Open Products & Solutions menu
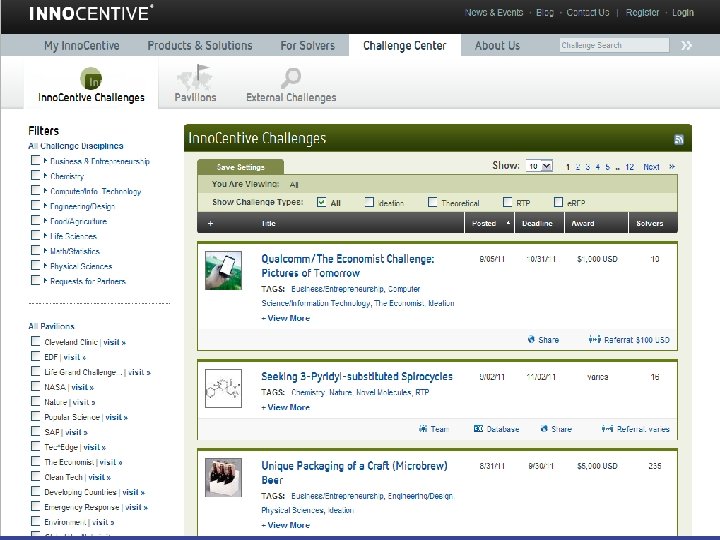720x540 pixels. point(200,45)
